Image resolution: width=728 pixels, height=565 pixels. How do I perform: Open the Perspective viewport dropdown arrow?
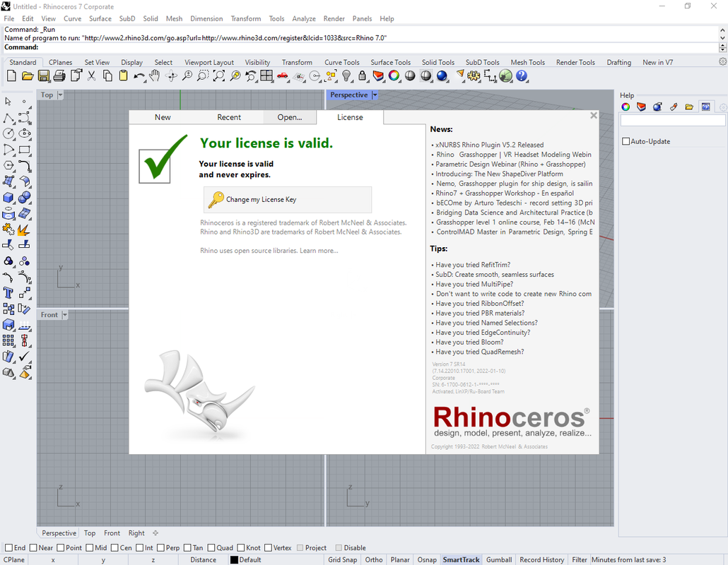point(375,95)
